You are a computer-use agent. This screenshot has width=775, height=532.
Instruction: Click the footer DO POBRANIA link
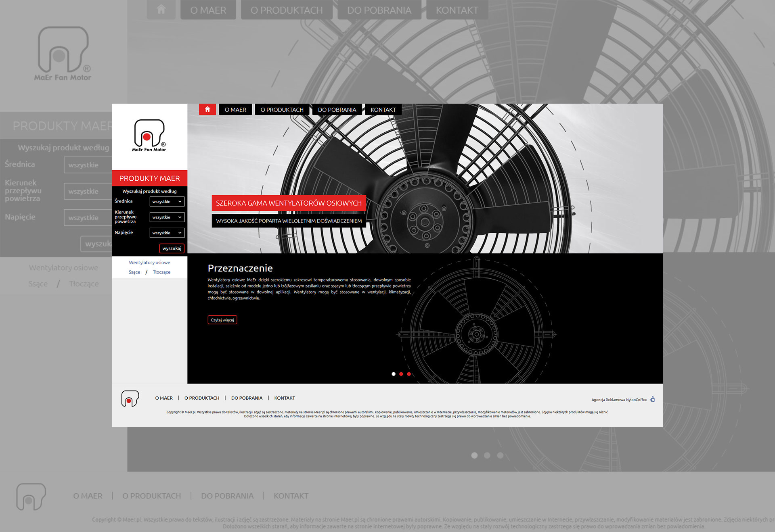[247, 398]
